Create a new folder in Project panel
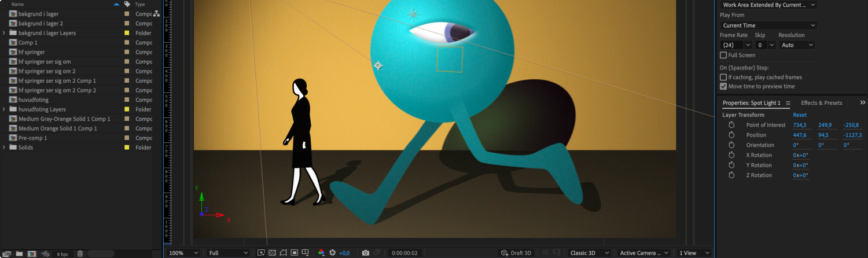The width and height of the screenshot is (868, 258). (19, 253)
